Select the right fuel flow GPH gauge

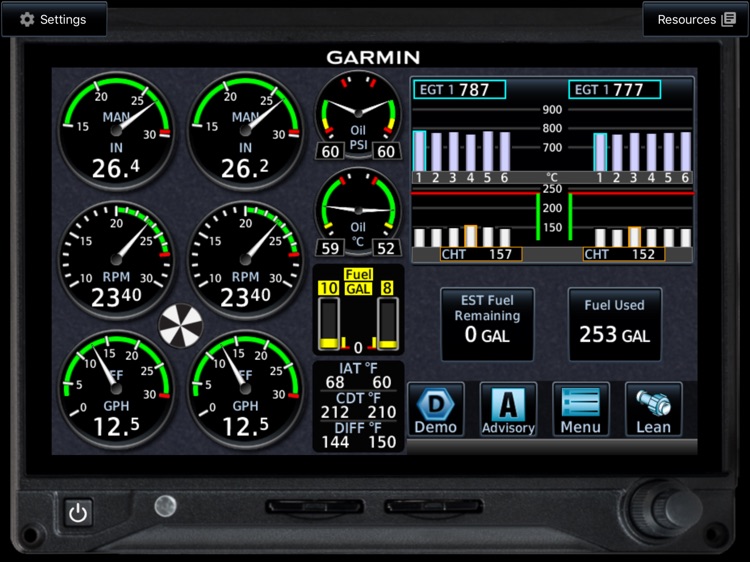[x=245, y=389]
